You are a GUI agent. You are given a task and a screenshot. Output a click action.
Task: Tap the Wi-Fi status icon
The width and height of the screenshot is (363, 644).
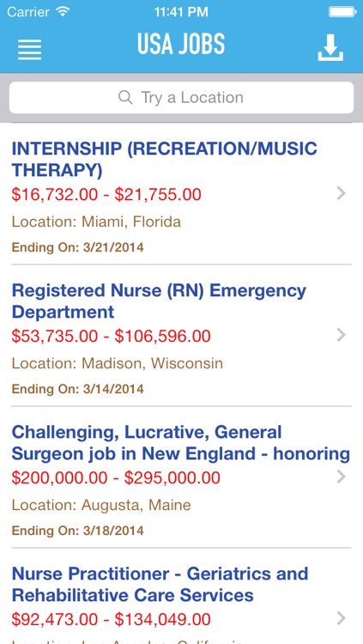coord(63,12)
